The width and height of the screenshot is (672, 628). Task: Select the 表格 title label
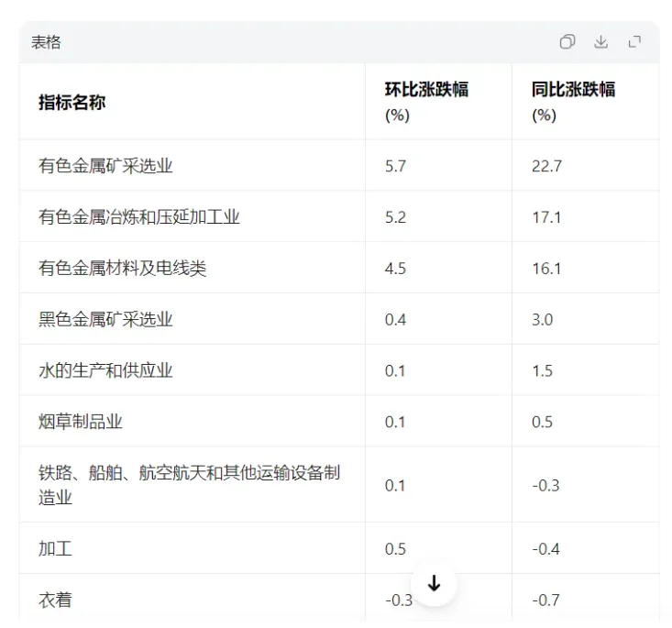pyautogui.click(x=46, y=42)
